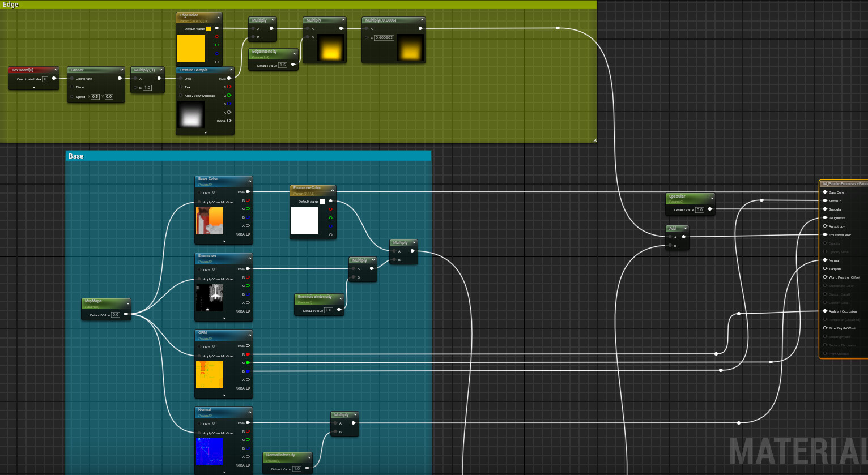The image size is (868, 475).
Task: Click the Roughness pin on the material output node
Action: tap(825, 218)
